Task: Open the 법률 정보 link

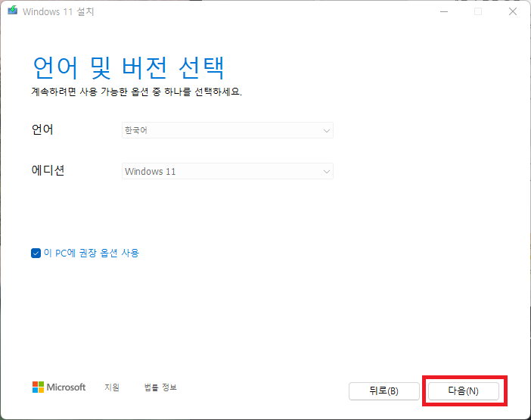Action: point(160,387)
